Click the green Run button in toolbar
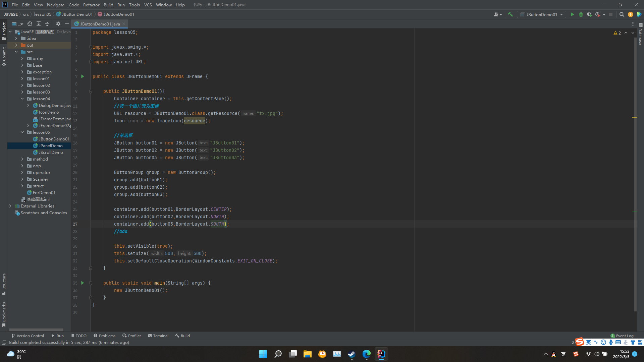 (572, 14)
